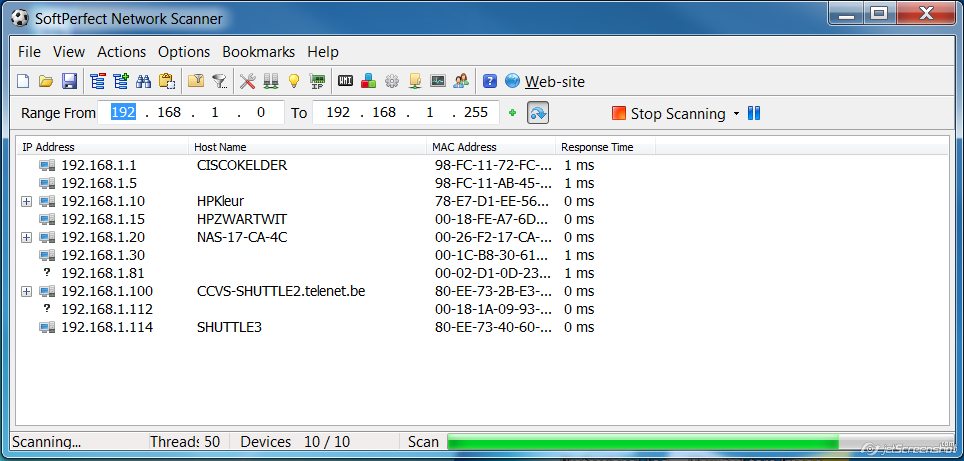The image size is (964, 461).
Task: Open a saved file via the folder icon
Action: coord(46,81)
